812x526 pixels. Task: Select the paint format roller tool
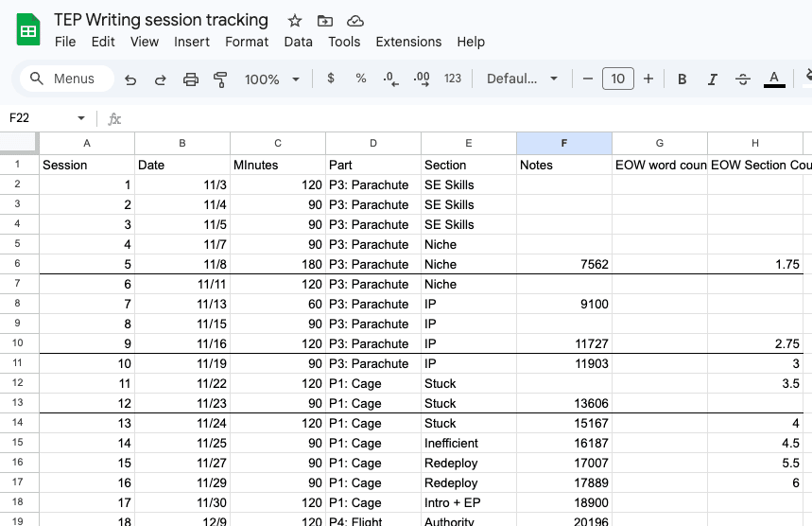click(x=221, y=79)
